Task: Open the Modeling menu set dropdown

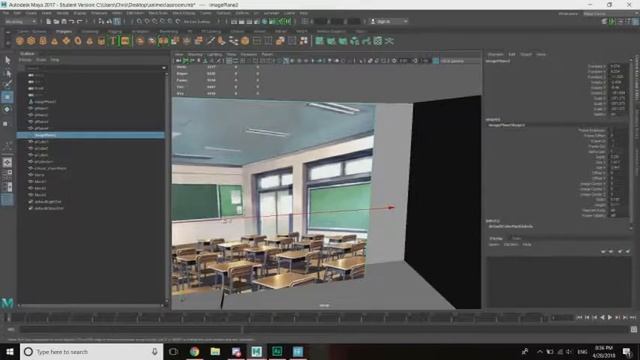Action: pos(20,21)
